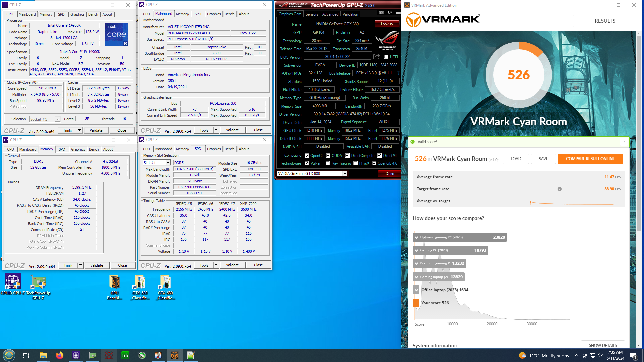
Task: Open the Start menu shell icon
Action: (9, 355)
